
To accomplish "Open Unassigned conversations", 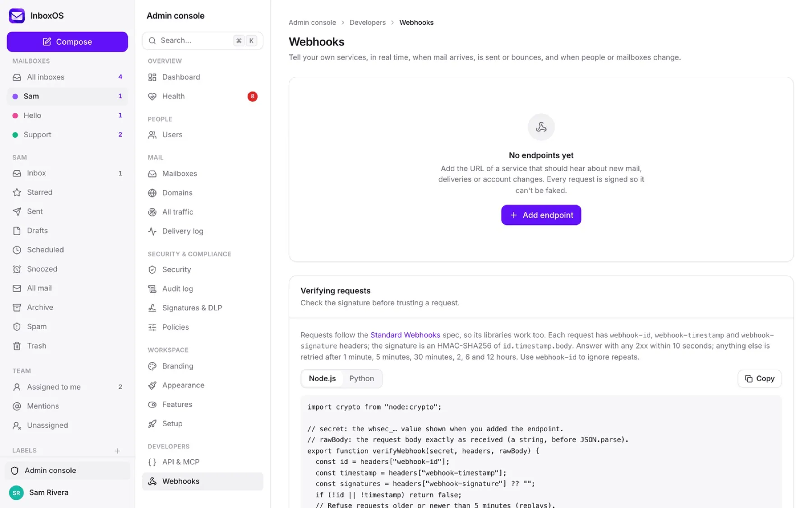I will point(67,425).
